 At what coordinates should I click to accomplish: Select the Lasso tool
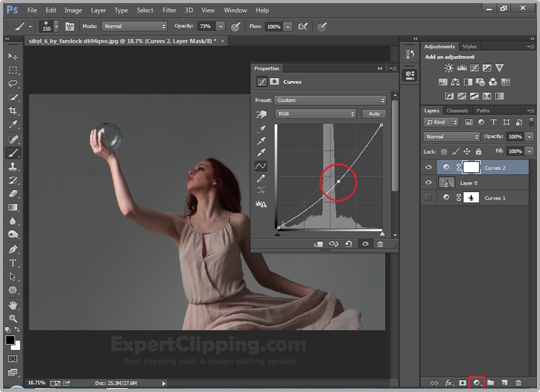point(12,83)
